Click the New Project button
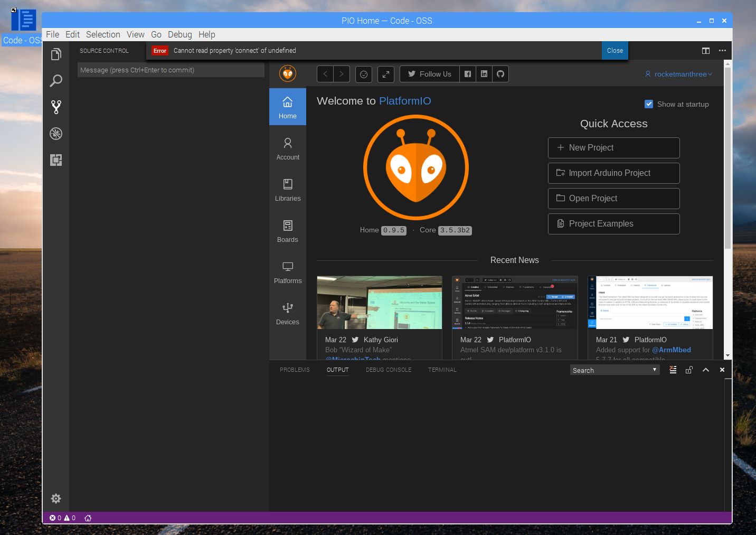Screen dimensions: 756x535 point(613,148)
